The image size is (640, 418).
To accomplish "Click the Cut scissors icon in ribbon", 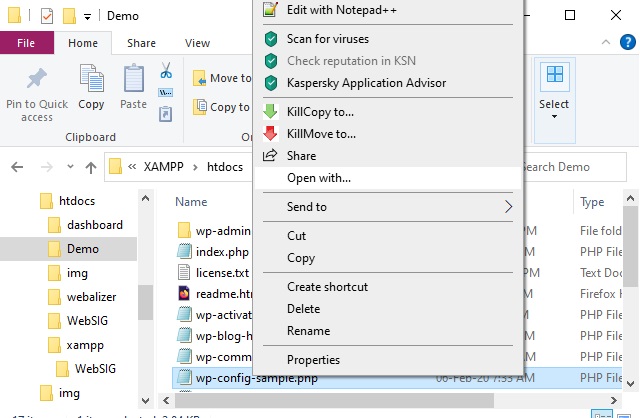I will 166,70.
